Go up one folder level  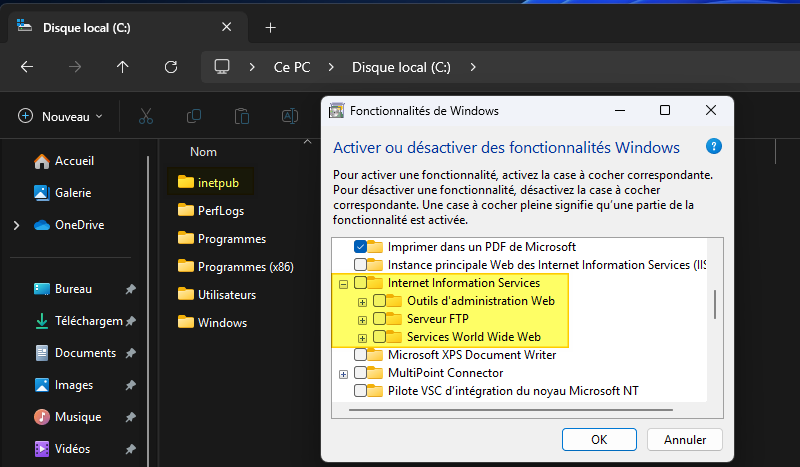(123, 67)
